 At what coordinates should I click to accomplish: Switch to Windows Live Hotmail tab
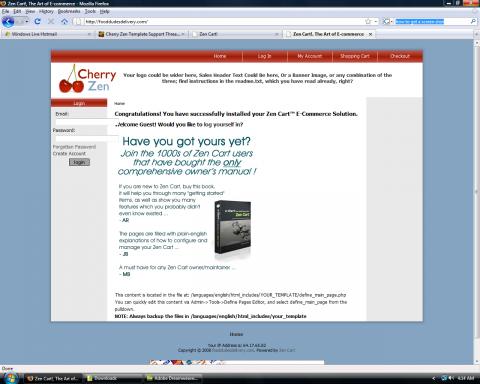coord(47,34)
